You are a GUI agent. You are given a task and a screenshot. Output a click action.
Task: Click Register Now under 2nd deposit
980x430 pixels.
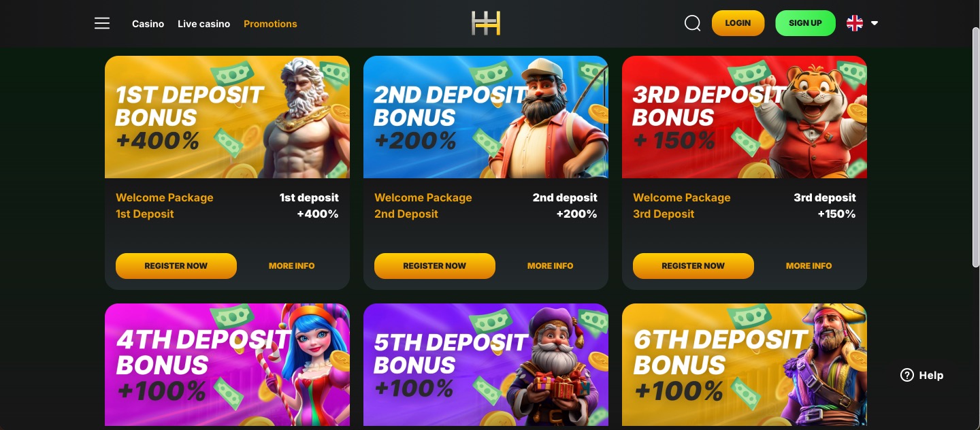point(435,266)
